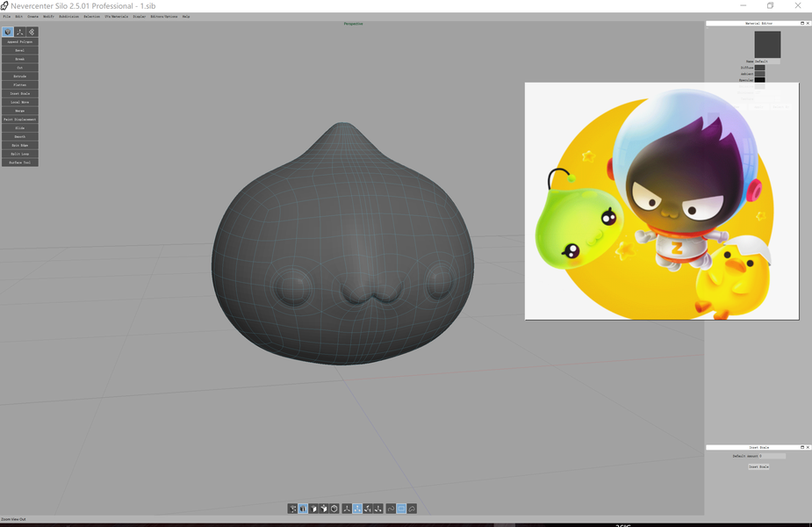Open the Editors/Options menu
The image size is (812, 527).
pos(163,17)
